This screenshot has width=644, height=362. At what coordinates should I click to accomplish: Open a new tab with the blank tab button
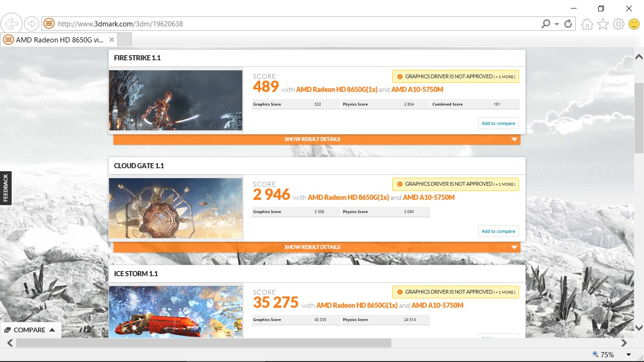point(124,40)
